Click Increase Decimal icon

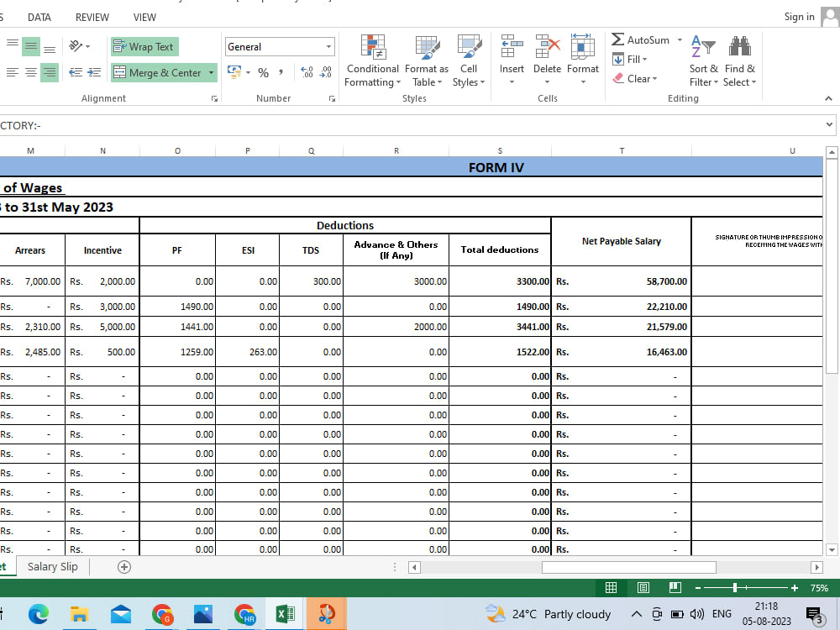(x=307, y=72)
